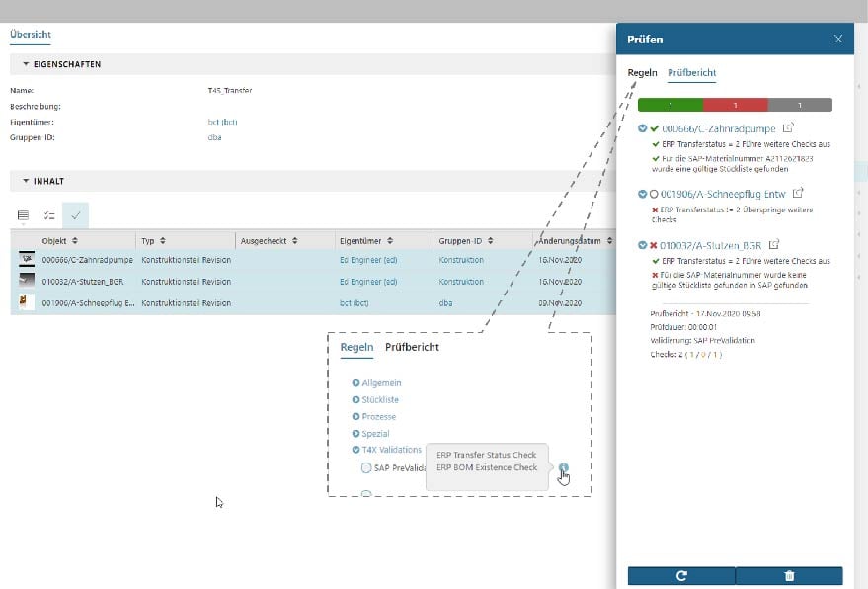Select the Übersicht tab at top left
The height and width of the screenshot is (589, 868).
[x=30, y=34]
